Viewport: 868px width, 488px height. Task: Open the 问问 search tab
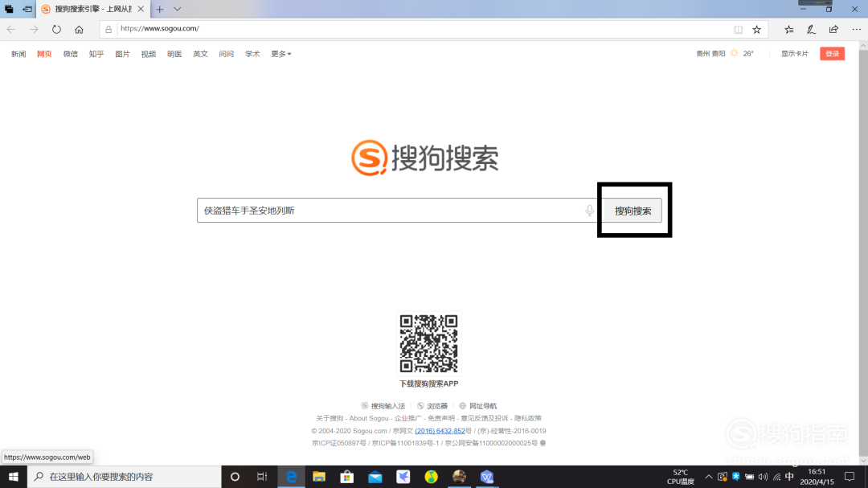(x=227, y=54)
